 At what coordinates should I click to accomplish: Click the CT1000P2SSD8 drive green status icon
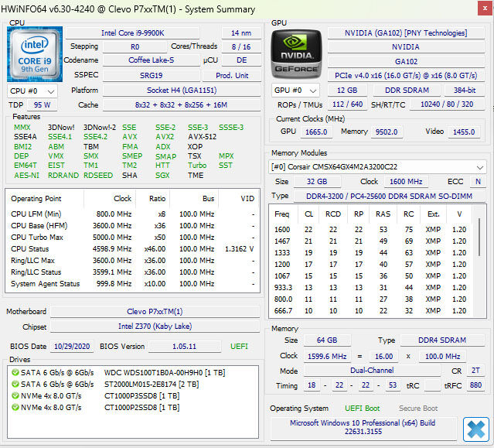tap(15, 407)
